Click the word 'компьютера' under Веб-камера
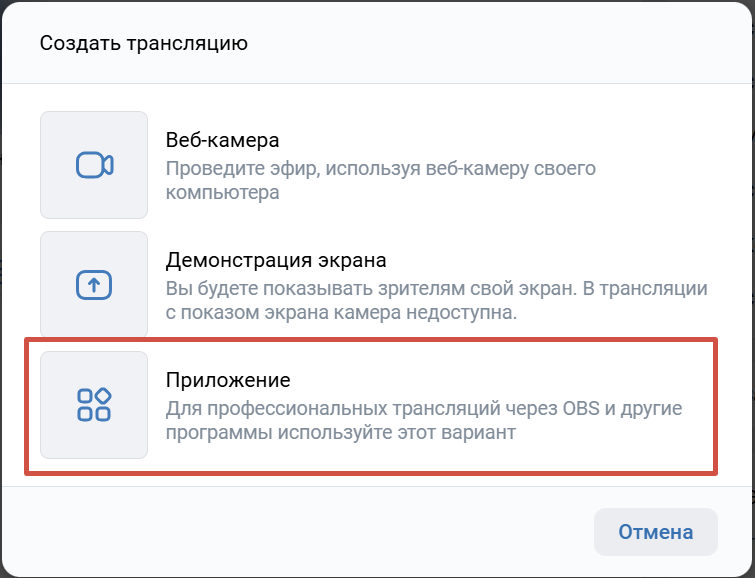 pyautogui.click(x=222, y=192)
